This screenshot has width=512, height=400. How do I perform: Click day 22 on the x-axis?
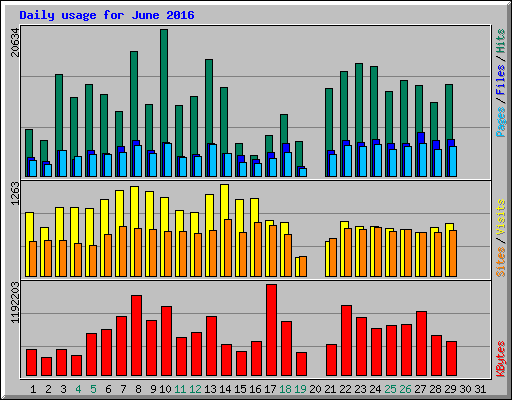[345, 389]
